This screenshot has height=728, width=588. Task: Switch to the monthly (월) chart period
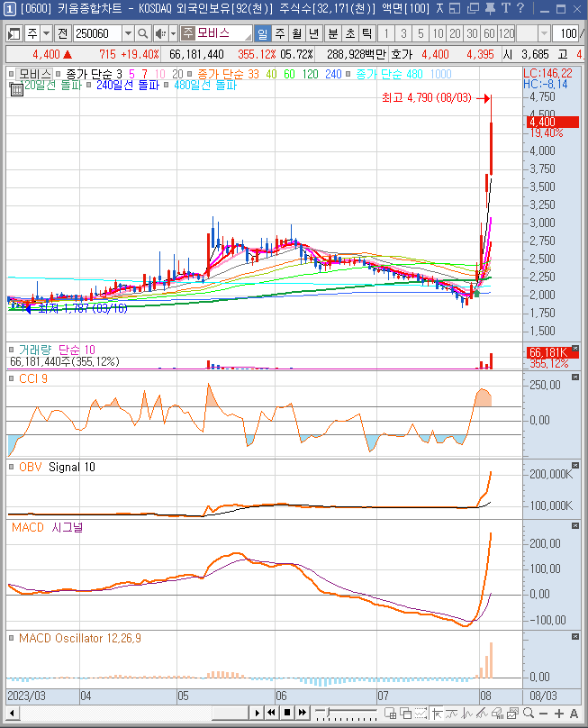click(296, 33)
